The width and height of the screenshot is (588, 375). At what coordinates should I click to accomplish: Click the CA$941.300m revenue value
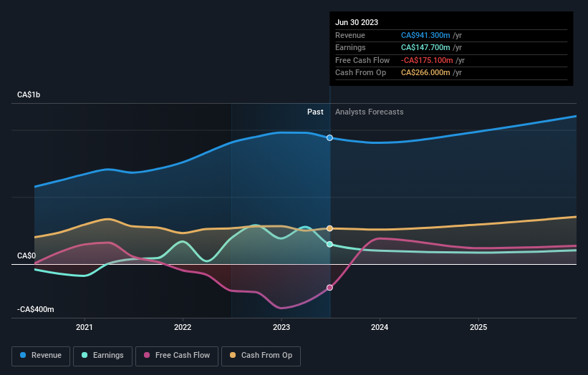(425, 35)
